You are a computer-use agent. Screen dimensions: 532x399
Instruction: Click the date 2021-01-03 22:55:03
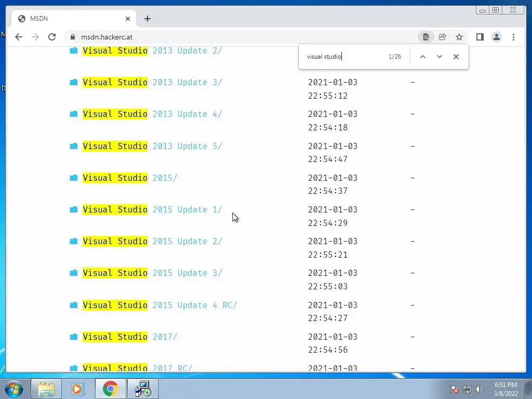[x=333, y=280]
